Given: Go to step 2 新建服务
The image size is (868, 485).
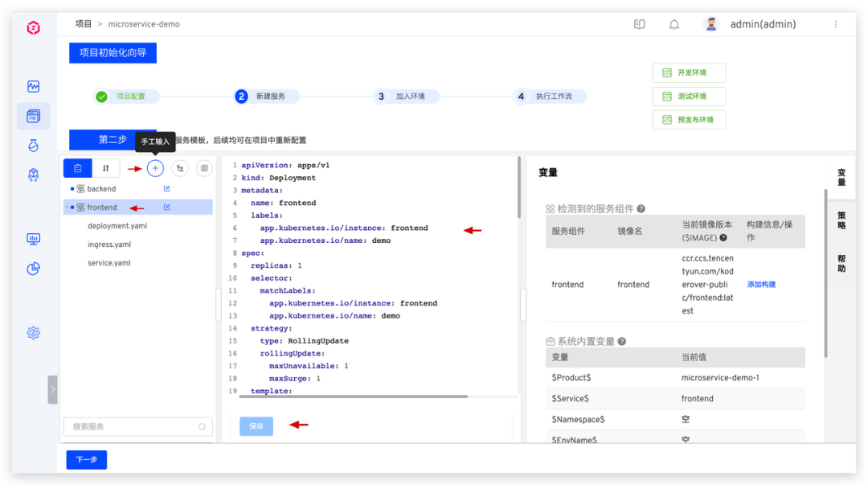Looking at the screenshot, I should [x=267, y=97].
